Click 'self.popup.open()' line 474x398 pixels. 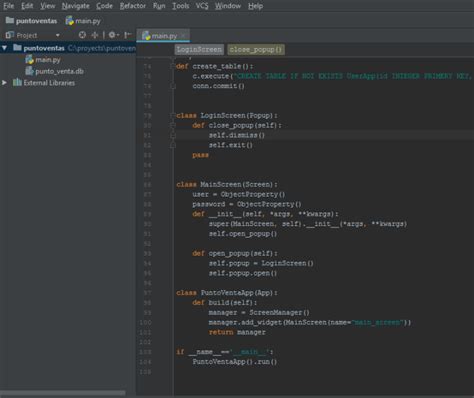pos(243,273)
